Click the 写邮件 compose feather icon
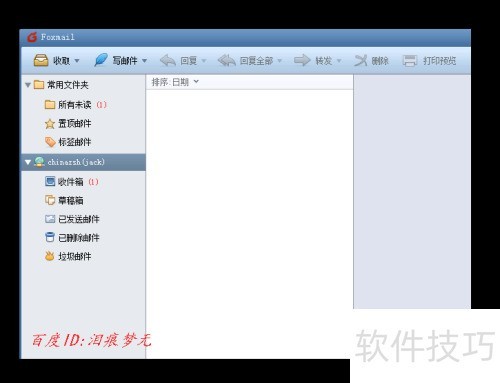 [x=101, y=60]
